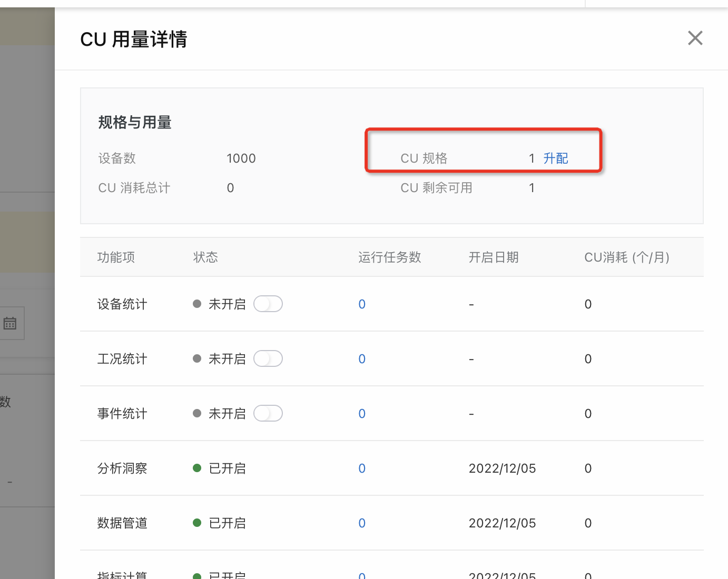This screenshot has width=728, height=579.
Task: Open 工况统计 running task count link
Action: tap(362, 359)
